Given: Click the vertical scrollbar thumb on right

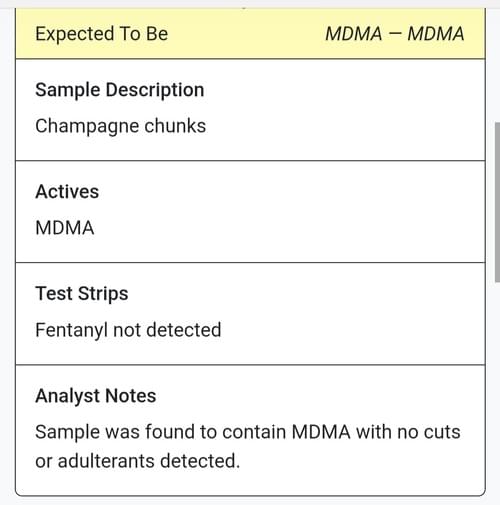Looking at the screenshot, I should tap(497, 202).
